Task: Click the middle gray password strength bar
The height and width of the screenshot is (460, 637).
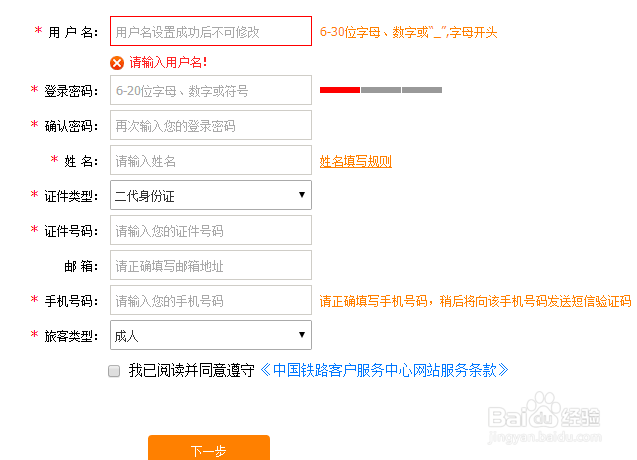Action: coord(381,90)
